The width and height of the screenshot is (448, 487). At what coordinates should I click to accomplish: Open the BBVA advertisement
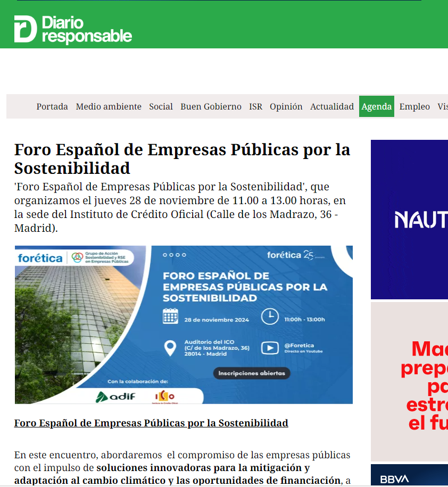point(409,475)
